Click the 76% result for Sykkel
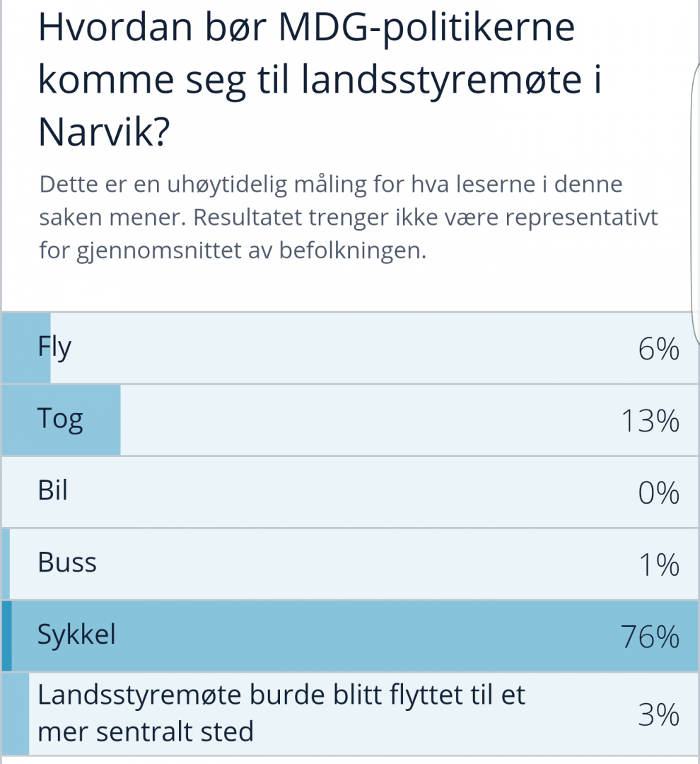 point(650,638)
